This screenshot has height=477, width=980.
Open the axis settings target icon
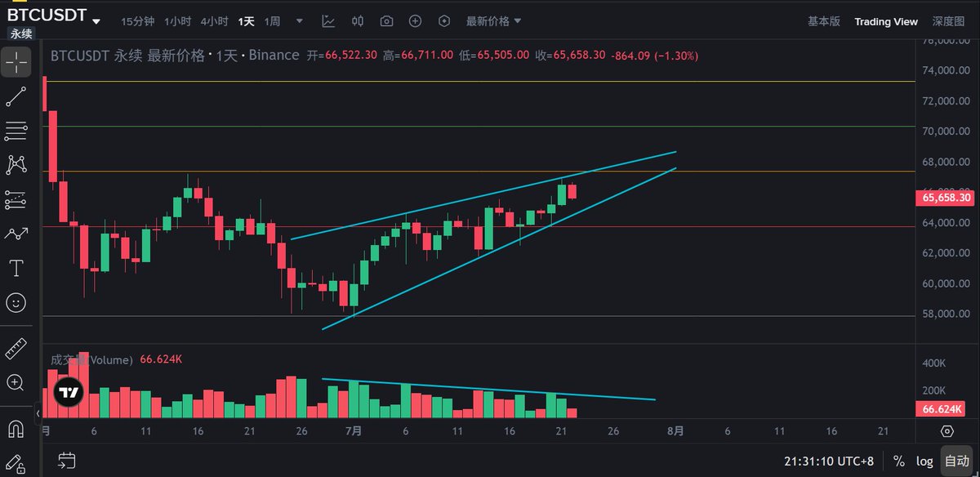pos(947,430)
